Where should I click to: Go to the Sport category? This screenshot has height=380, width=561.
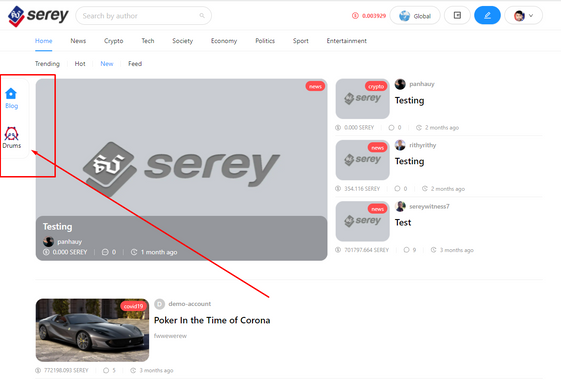click(301, 41)
